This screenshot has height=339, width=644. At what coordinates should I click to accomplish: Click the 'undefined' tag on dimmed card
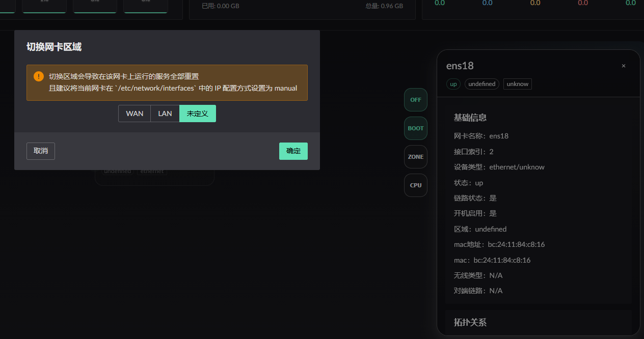[117, 172]
